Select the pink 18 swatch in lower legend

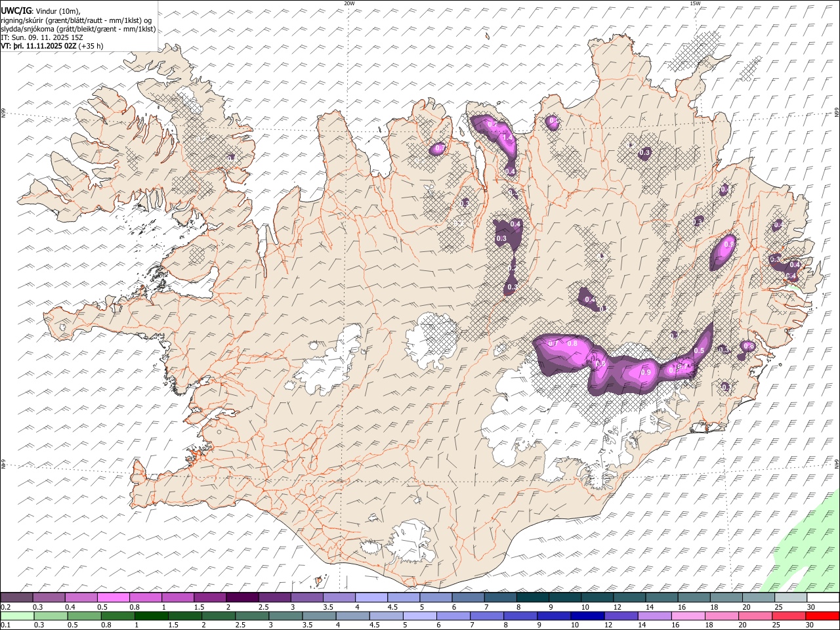[723, 616]
